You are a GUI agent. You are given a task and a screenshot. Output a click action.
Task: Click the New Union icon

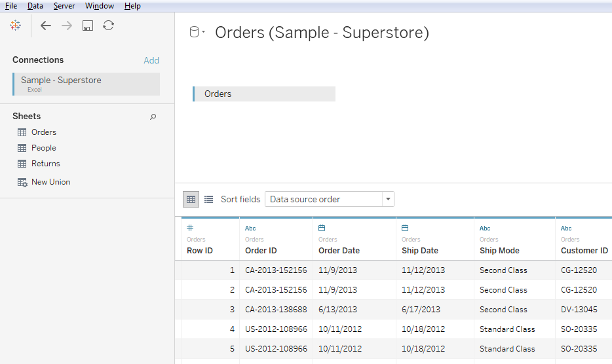pos(22,182)
